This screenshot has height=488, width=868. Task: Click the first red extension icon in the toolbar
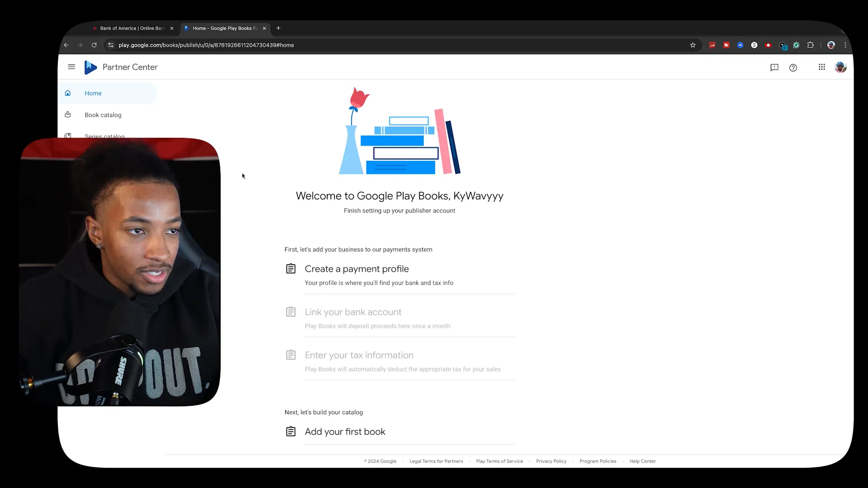(712, 45)
